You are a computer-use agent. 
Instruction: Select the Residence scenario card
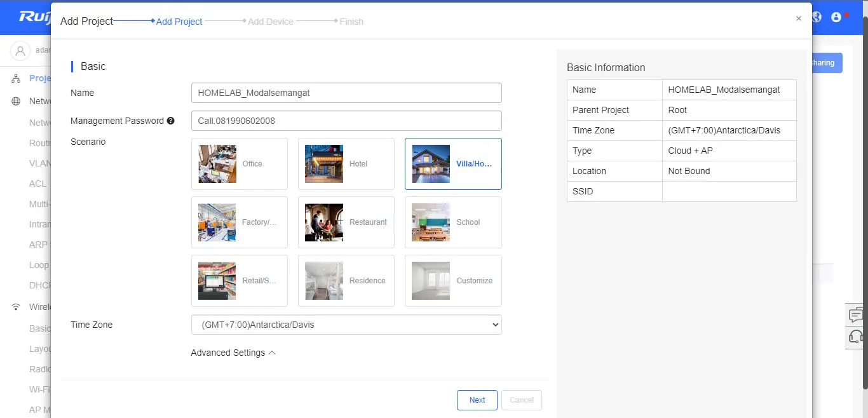(346, 281)
